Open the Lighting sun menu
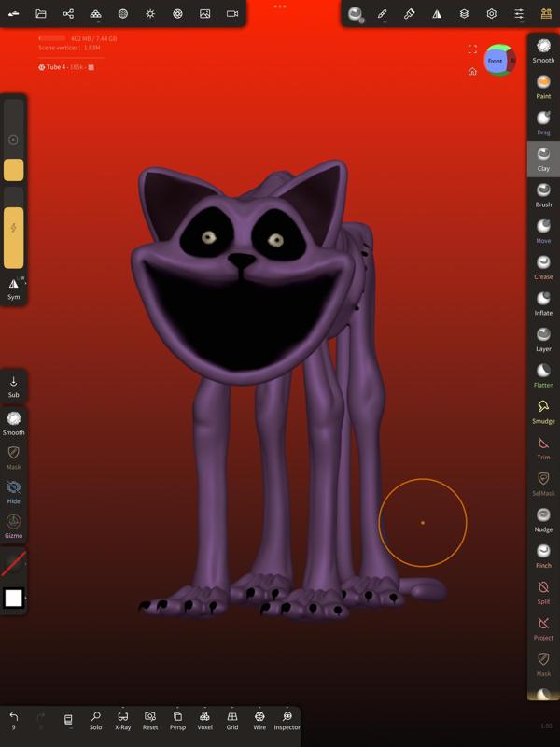 [x=150, y=14]
